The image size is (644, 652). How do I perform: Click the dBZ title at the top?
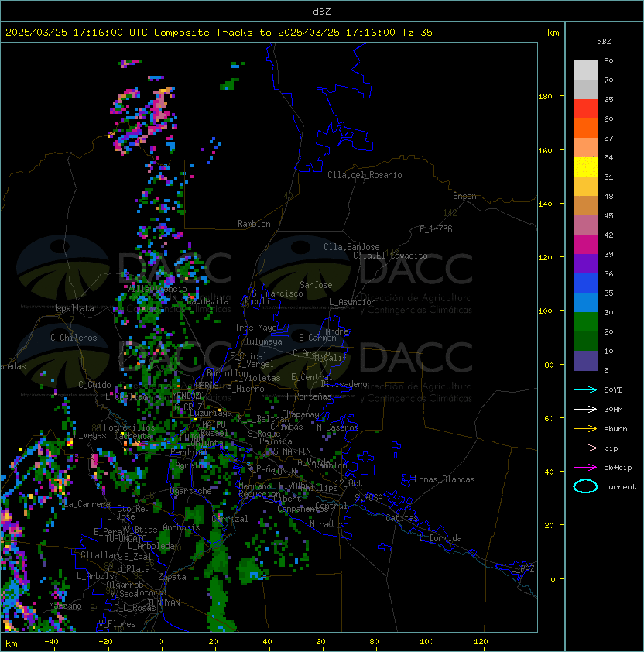click(x=322, y=11)
